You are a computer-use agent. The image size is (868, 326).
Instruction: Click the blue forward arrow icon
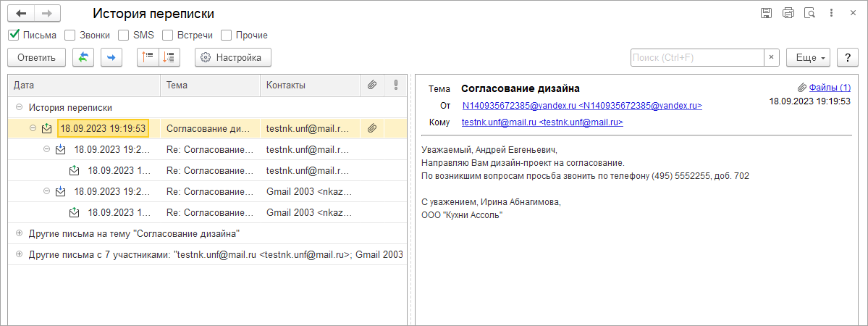[111, 57]
